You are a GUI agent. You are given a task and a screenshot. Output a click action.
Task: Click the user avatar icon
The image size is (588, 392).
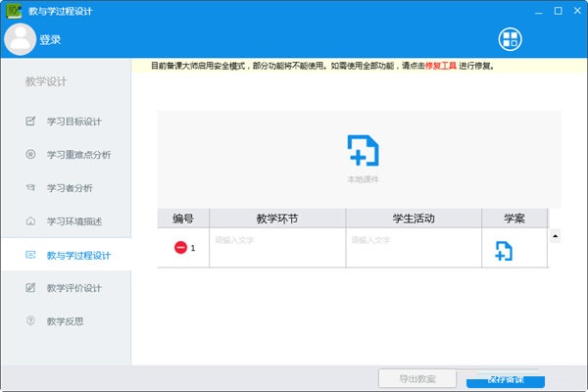[20, 39]
